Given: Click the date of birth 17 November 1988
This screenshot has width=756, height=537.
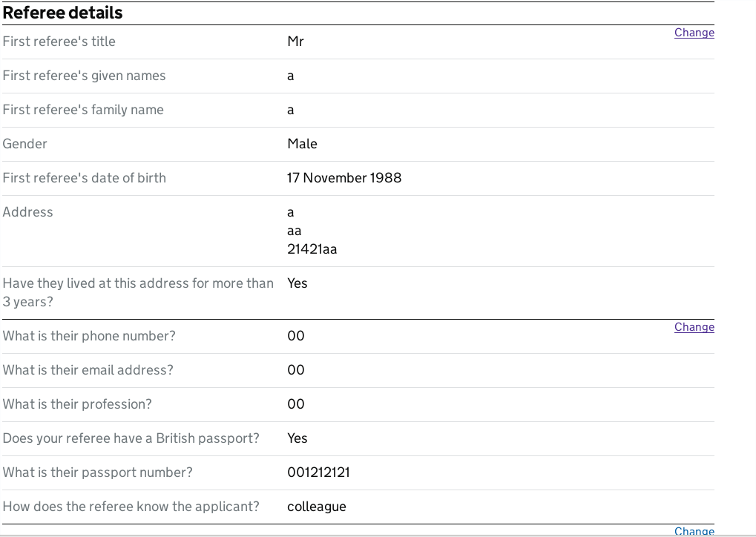Looking at the screenshot, I should 344,178.
